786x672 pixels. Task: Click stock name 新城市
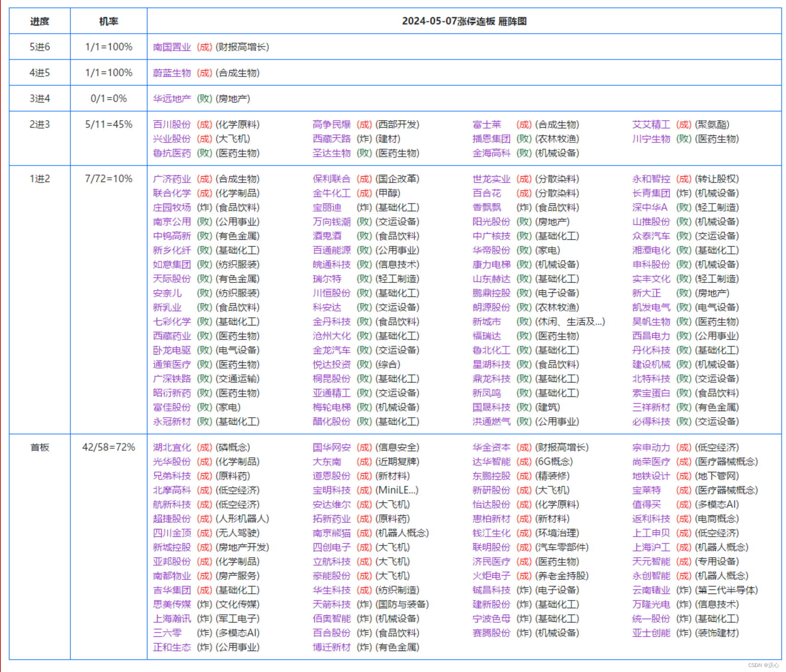[487, 322]
